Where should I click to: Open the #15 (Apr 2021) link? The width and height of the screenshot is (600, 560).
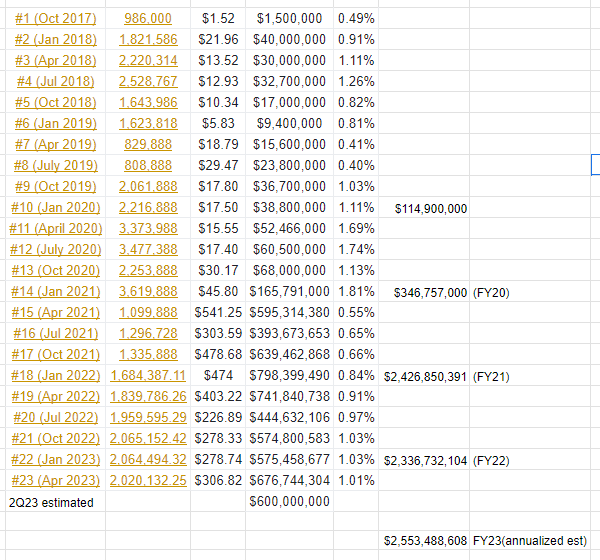coord(55,313)
